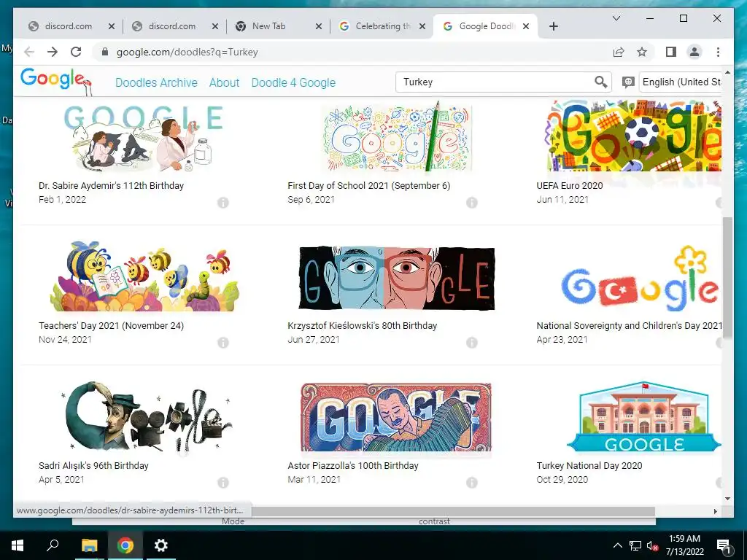Open the First Day of School doodle image
Viewport: 747px width, 560px height.
[x=397, y=136]
